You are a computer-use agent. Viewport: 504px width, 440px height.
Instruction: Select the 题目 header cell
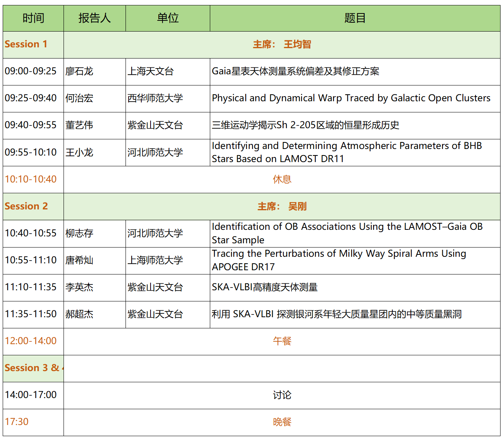tap(355, 18)
